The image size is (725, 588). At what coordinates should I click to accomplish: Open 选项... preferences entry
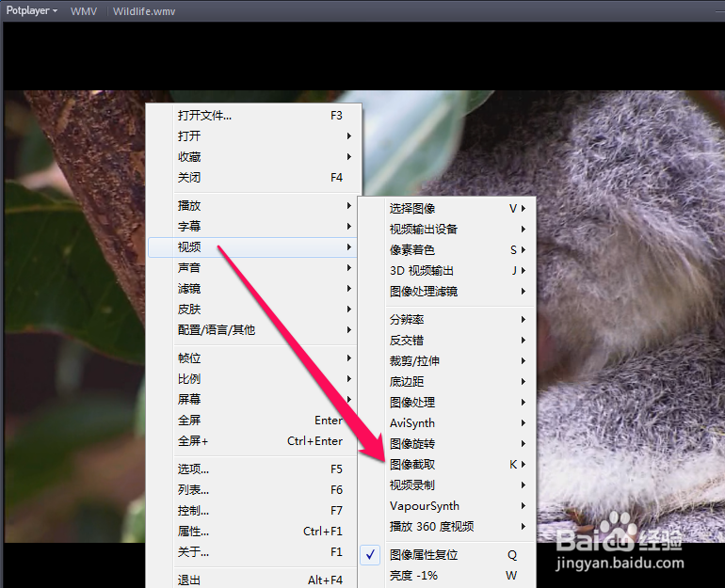pos(252,469)
